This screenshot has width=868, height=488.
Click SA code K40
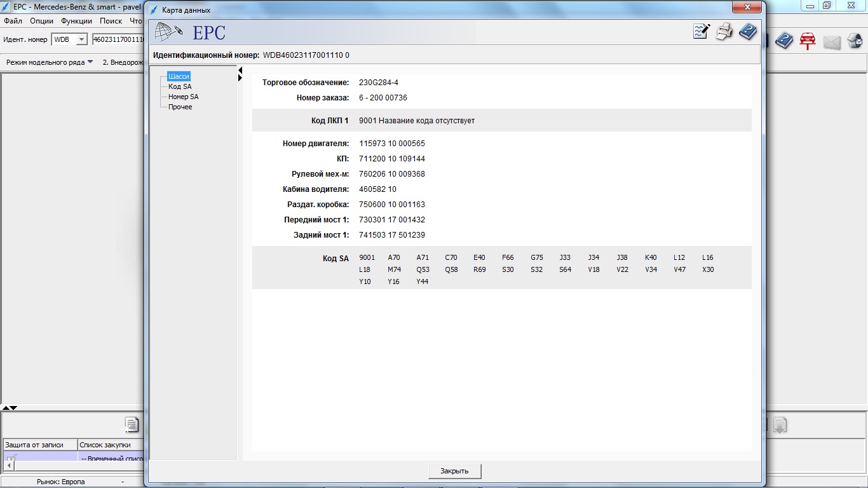[x=651, y=257]
